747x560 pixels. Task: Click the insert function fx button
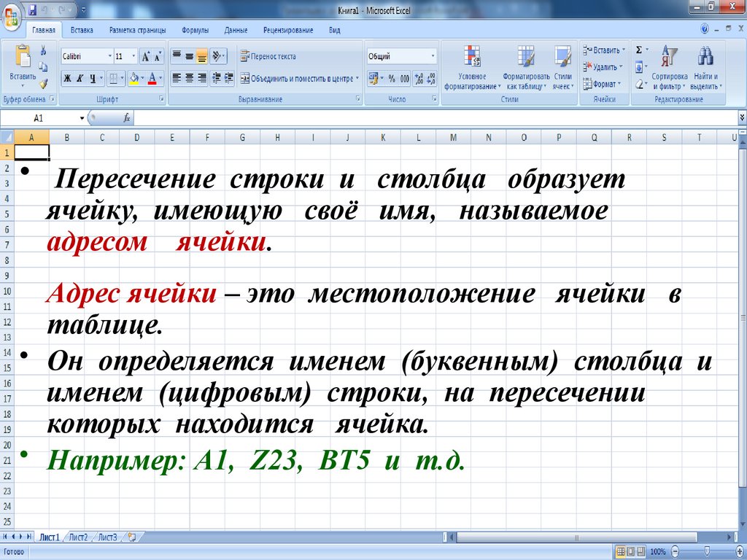click(126, 117)
